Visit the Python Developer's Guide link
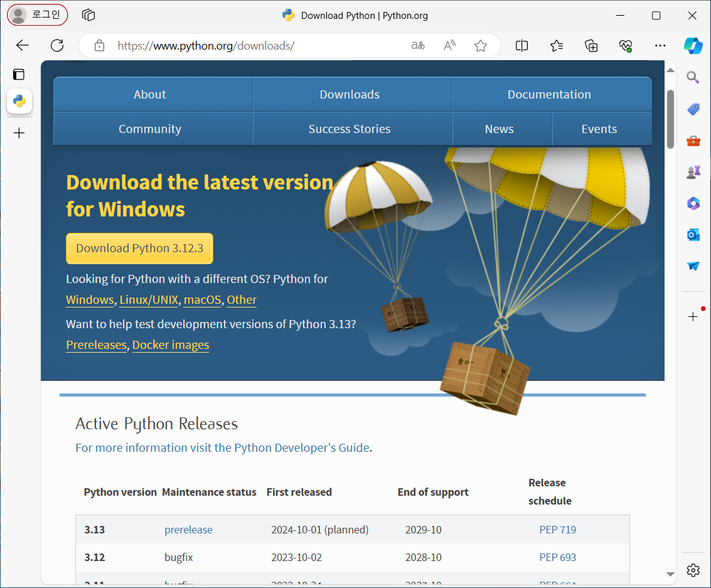Image resolution: width=711 pixels, height=588 pixels. pos(222,447)
